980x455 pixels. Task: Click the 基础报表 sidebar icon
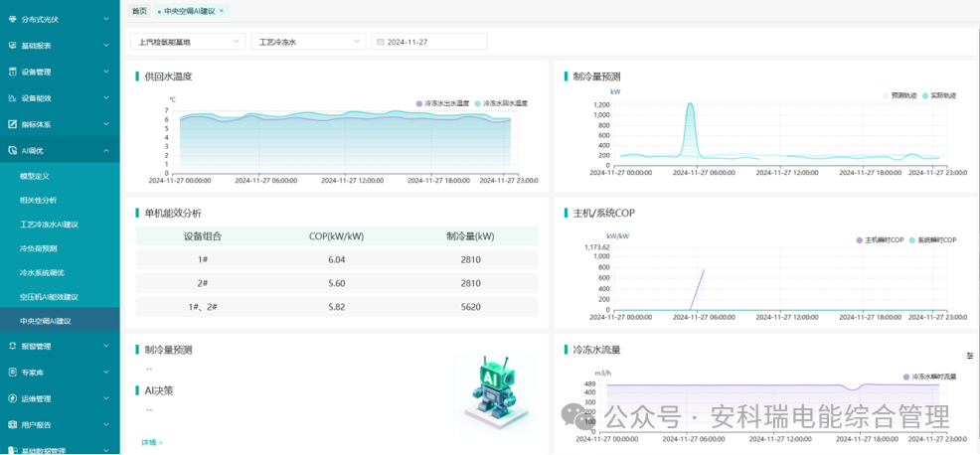click(x=13, y=46)
